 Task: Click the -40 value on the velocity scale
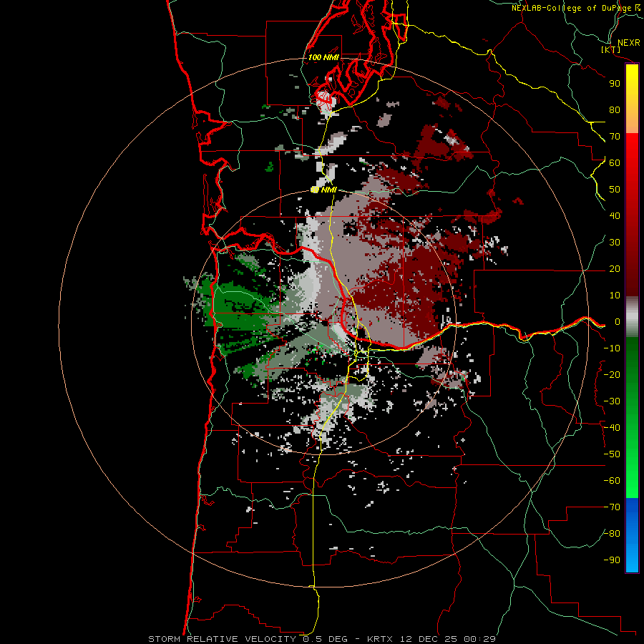click(x=612, y=428)
